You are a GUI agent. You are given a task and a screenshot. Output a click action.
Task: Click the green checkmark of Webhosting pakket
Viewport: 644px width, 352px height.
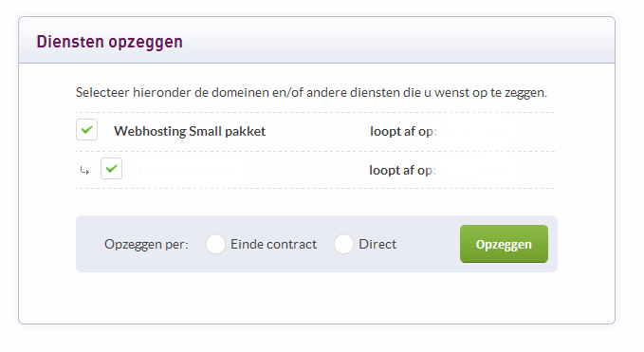86,130
